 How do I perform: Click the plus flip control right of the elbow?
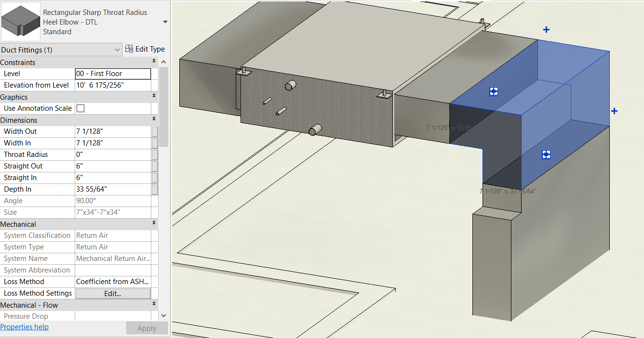click(x=615, y=111)
